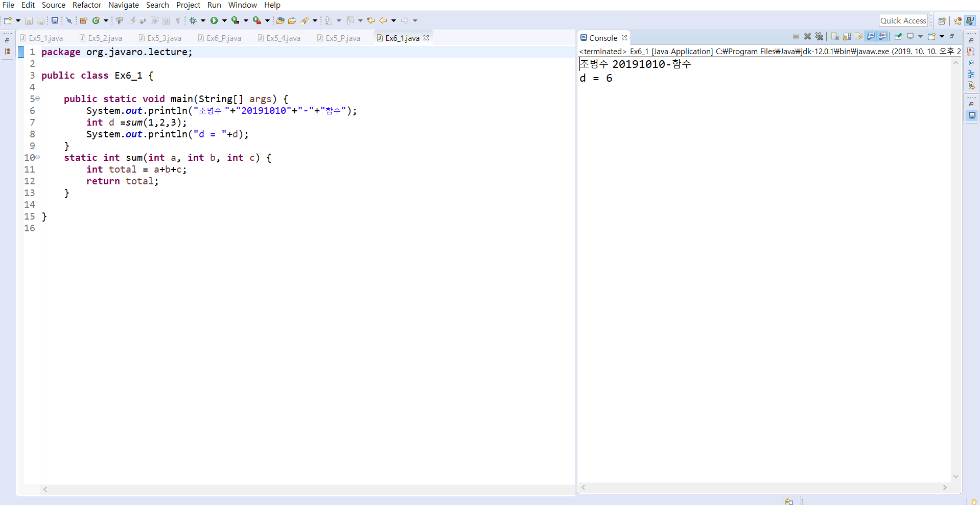Viewport: 980px width, 505px height.
Task: Click the Javadoc @ icon in sidebar
Action: pos(971,63)
